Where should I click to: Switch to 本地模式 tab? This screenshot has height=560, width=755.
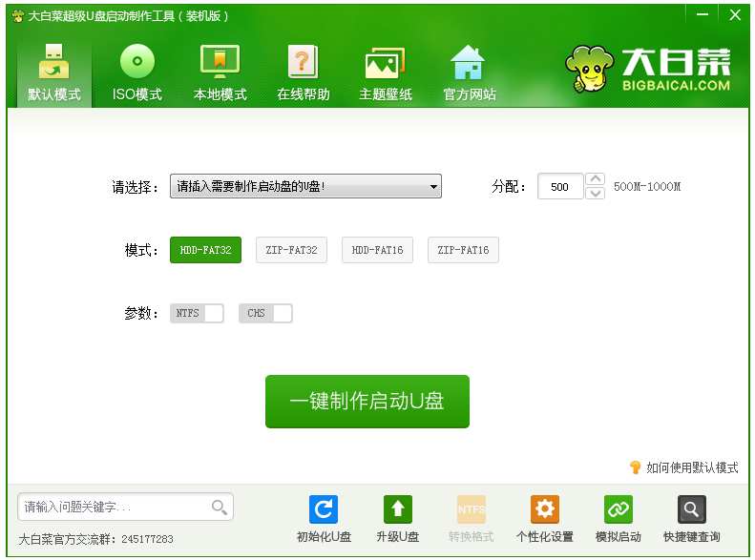coord(220,73)
